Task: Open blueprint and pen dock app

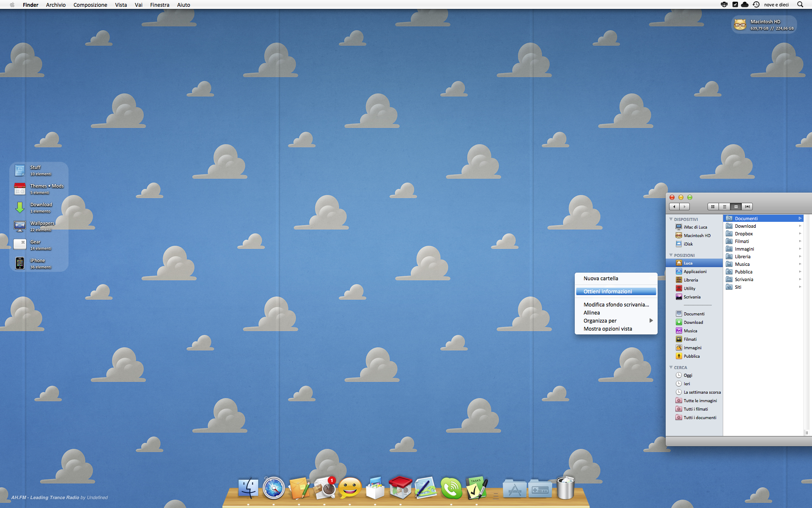Action: [x=426, y=488]
